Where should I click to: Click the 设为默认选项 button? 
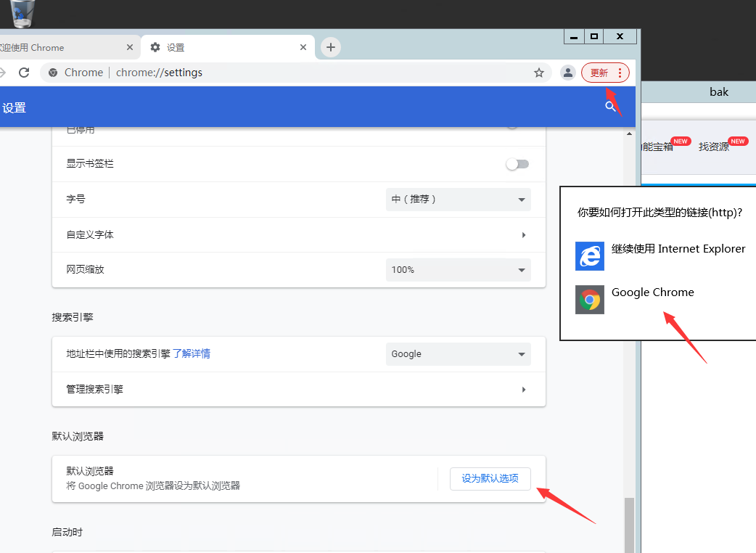pos(490,479)
